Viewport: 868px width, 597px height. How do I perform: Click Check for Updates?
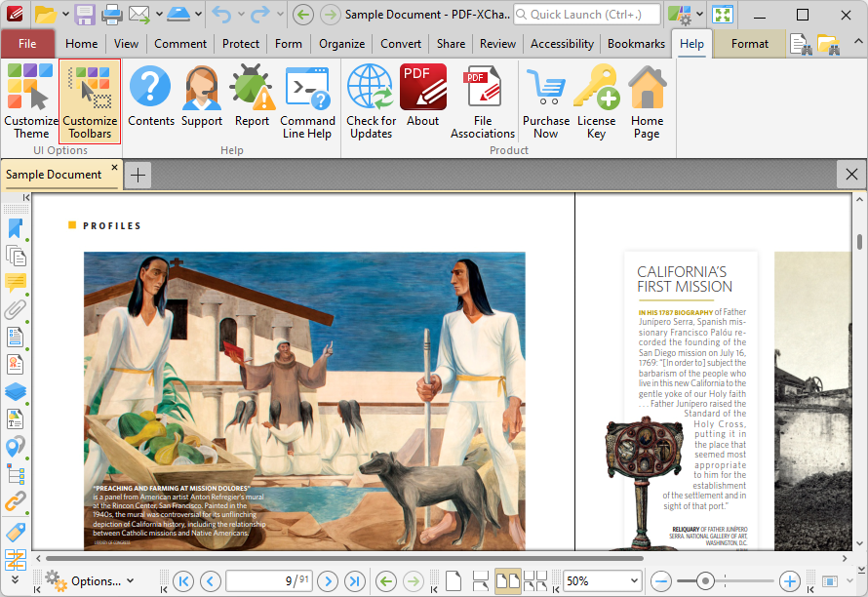point(371,101)
